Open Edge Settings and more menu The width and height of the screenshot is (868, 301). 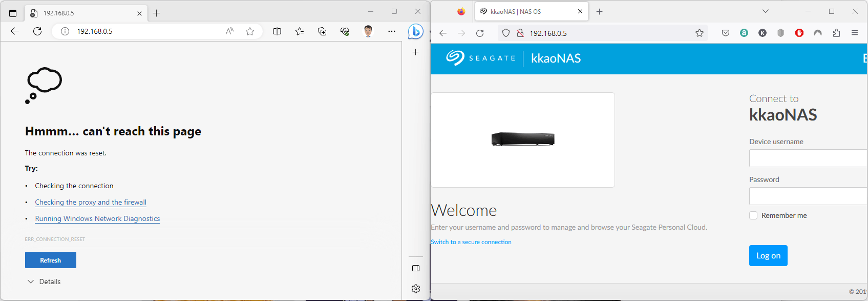(x=392, y=31)
